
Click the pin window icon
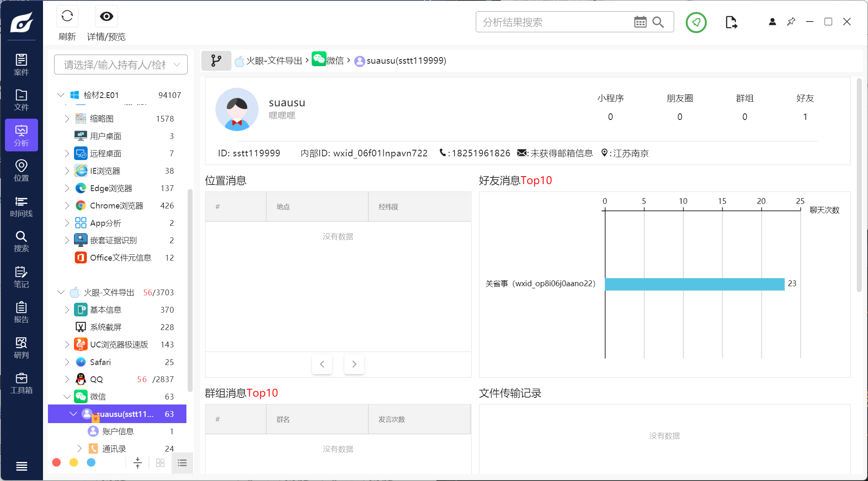coord(791,22)
